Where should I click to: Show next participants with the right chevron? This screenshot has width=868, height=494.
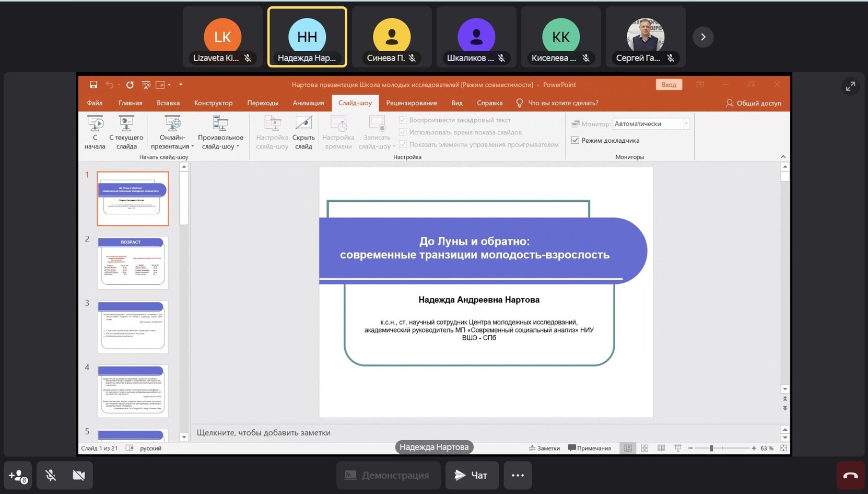pyautogui.click(x=703, y=37)
